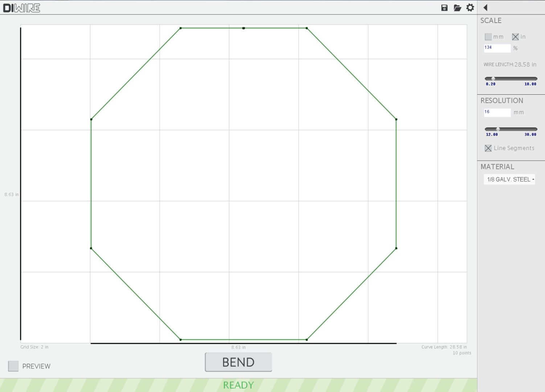Click the scale slider minimum value 0.20
Screen dimensions: 545x392
tap(491, 84)
